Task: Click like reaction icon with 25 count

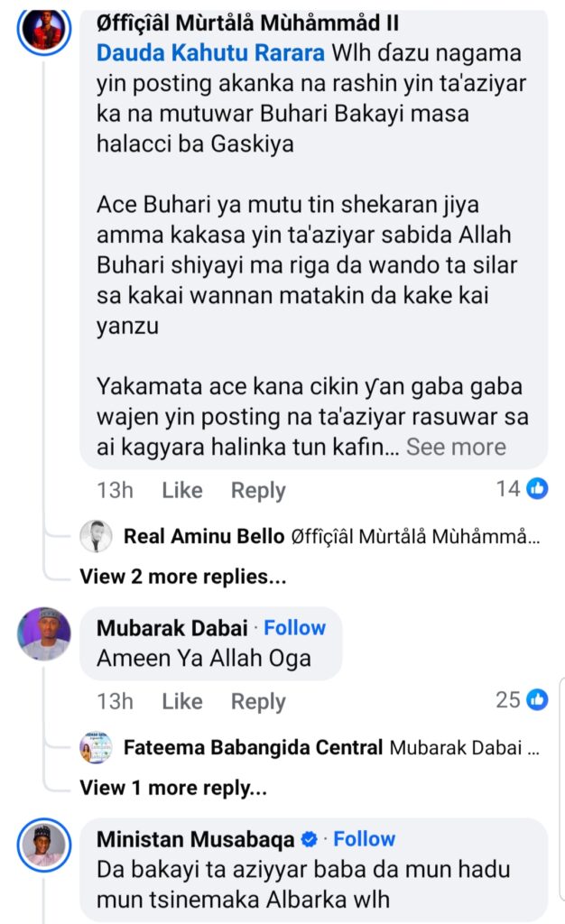Action: 537,699
